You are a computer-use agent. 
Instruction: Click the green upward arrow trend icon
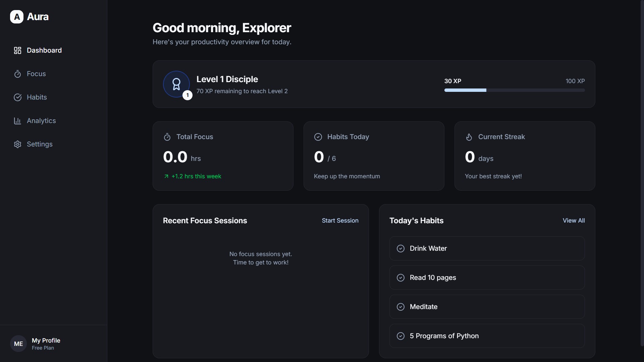(x=166, y=176)
